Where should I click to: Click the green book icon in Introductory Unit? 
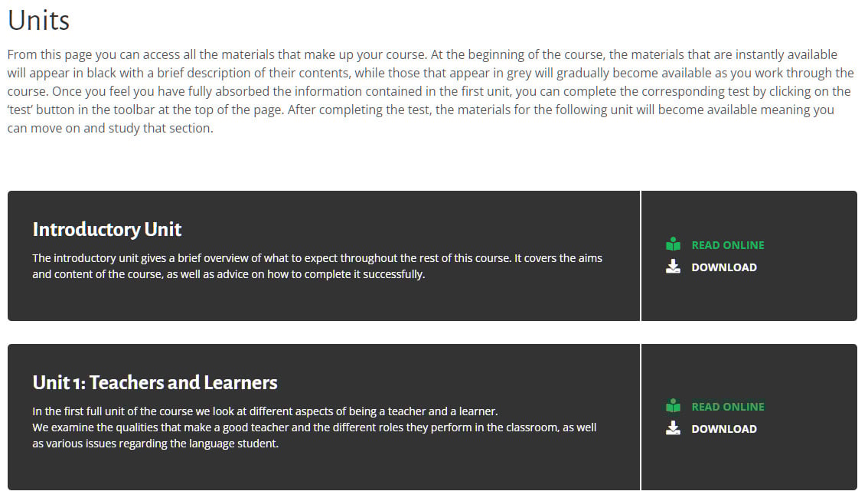[673, 244]
